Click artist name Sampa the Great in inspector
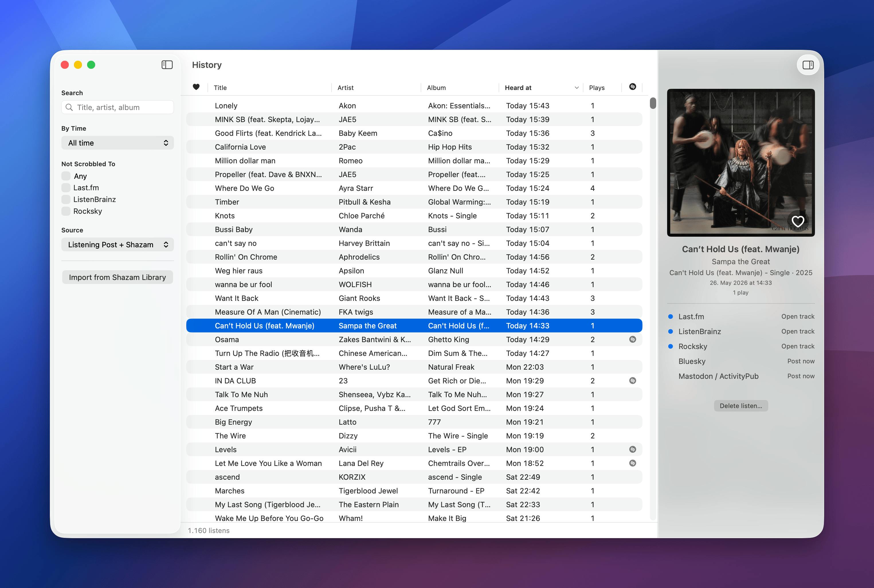The image size is (874, 588). coord(740,261)
